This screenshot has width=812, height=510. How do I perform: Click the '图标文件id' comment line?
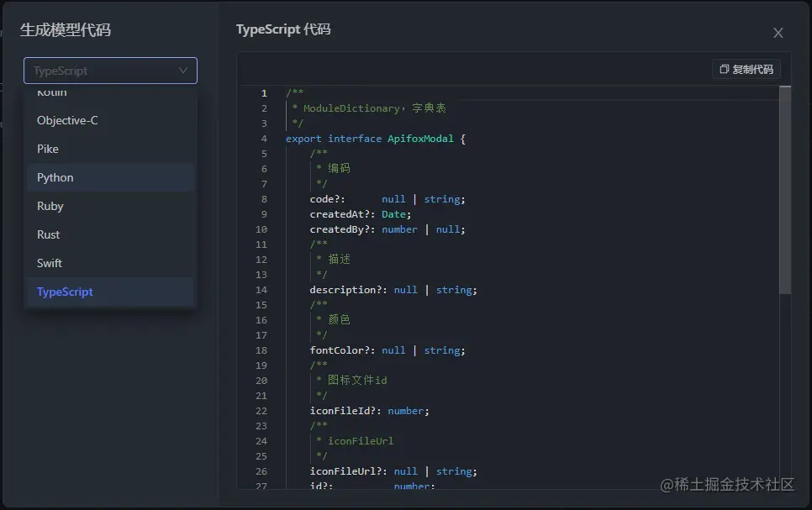point(351,381)
